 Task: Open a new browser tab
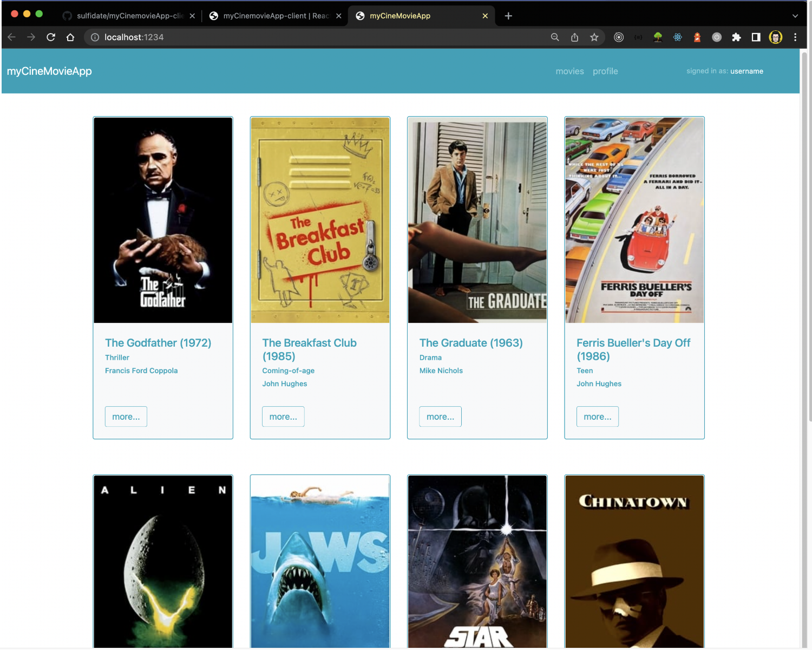point(508,16)
